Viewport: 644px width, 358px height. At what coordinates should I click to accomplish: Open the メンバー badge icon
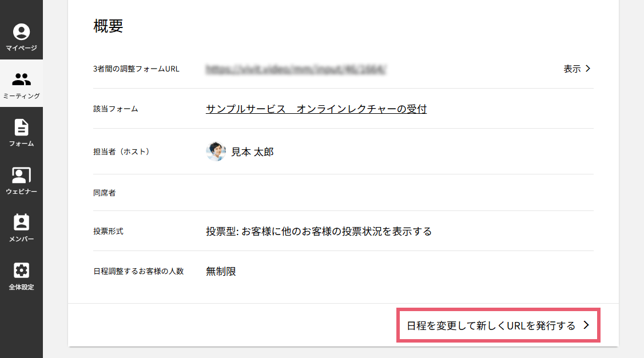point(21,222)
